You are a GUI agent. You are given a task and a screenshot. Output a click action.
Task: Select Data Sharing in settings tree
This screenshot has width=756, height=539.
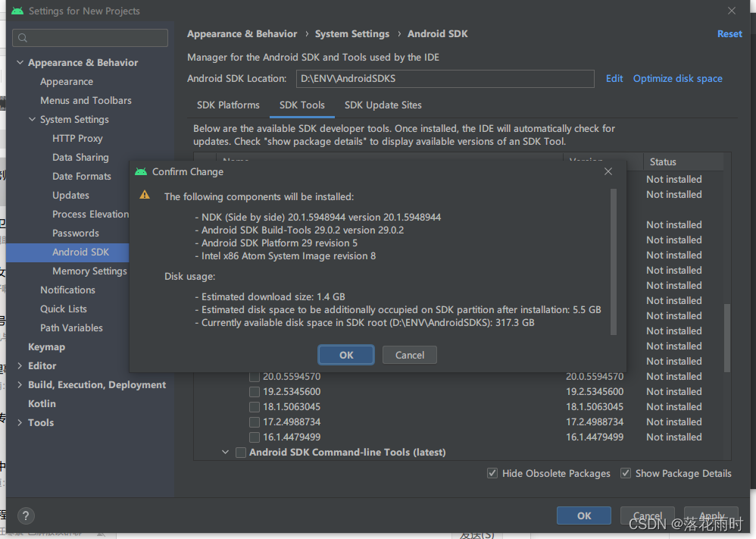pos(80,158)
